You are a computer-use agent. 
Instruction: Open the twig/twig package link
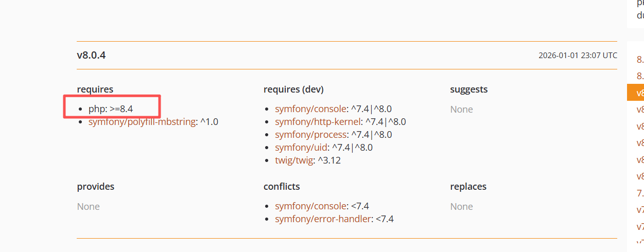(x=293, y=160)
